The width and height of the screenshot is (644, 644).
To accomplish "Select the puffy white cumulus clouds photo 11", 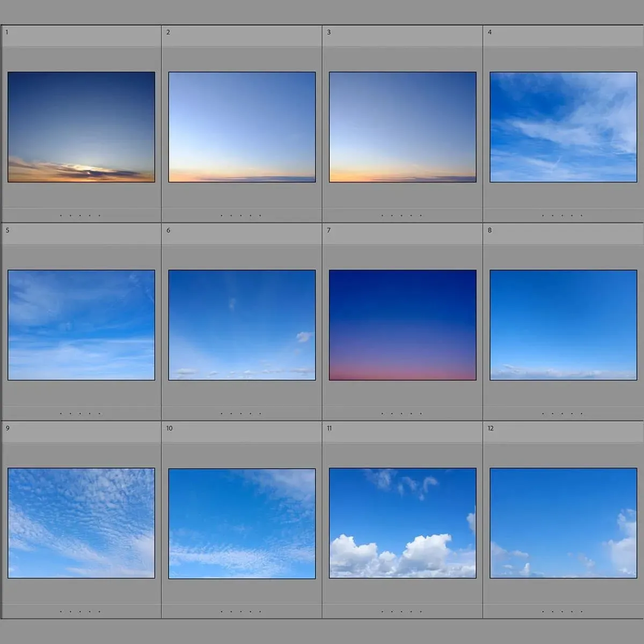I will pos(402,523).
